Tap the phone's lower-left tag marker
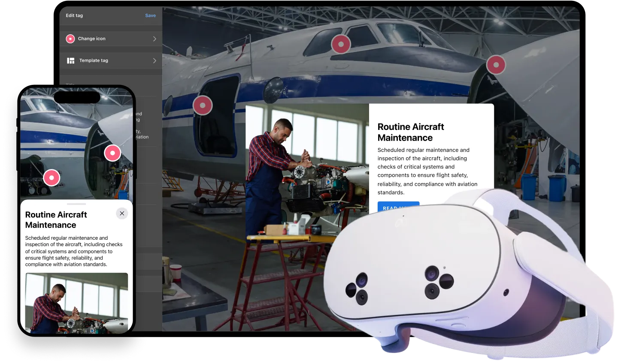 [x=51, y=177]
